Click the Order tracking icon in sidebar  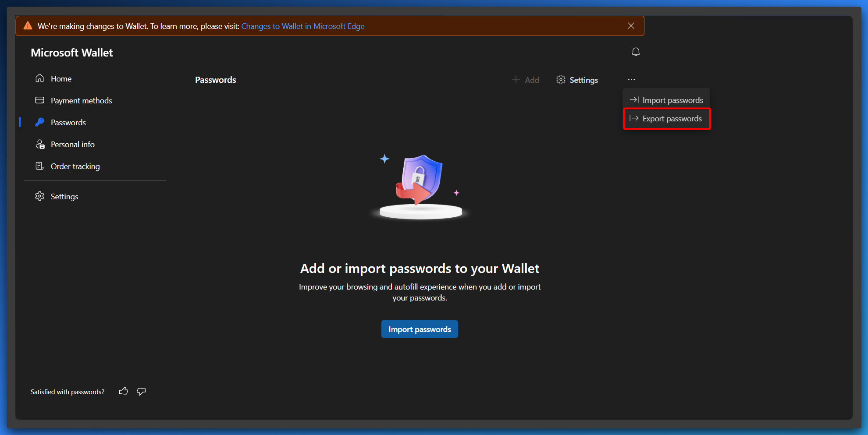40,166
